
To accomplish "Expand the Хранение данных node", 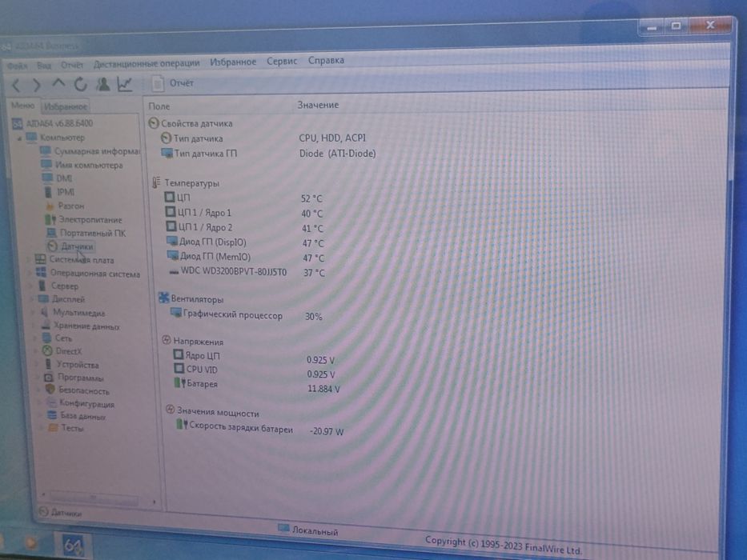I will [34, 326].
